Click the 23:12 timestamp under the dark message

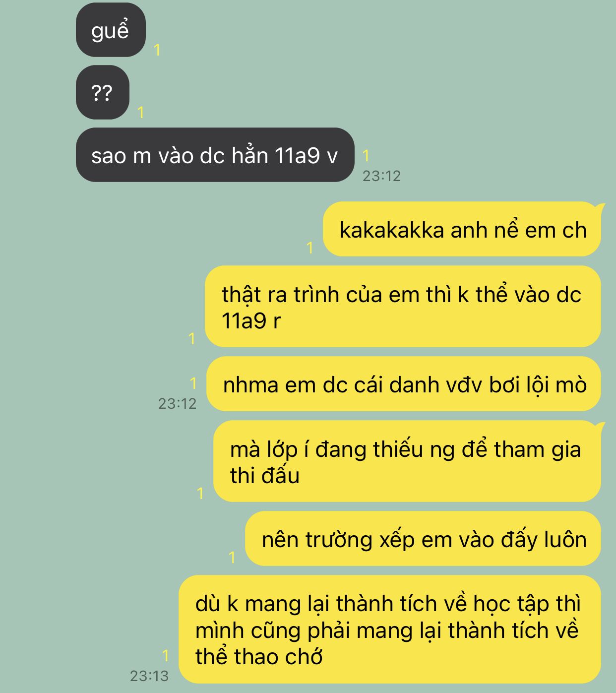[x=381, y=176]
